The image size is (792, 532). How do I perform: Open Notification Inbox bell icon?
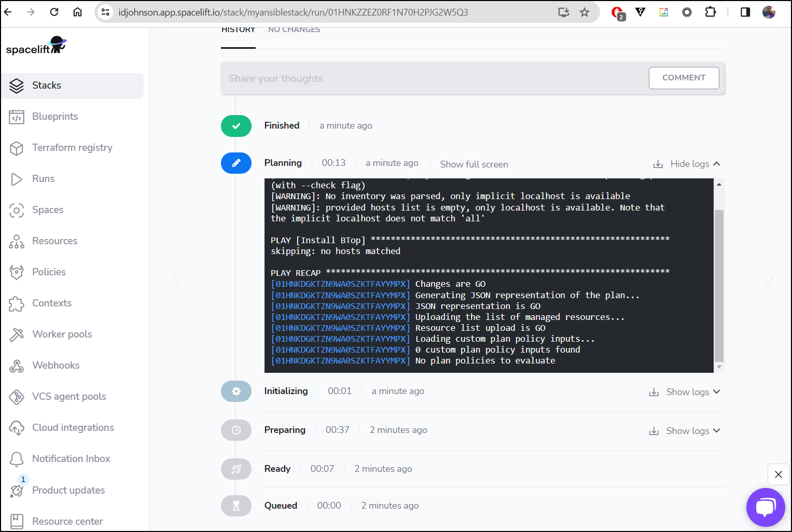pyautogui.click(x=17, y=459)
